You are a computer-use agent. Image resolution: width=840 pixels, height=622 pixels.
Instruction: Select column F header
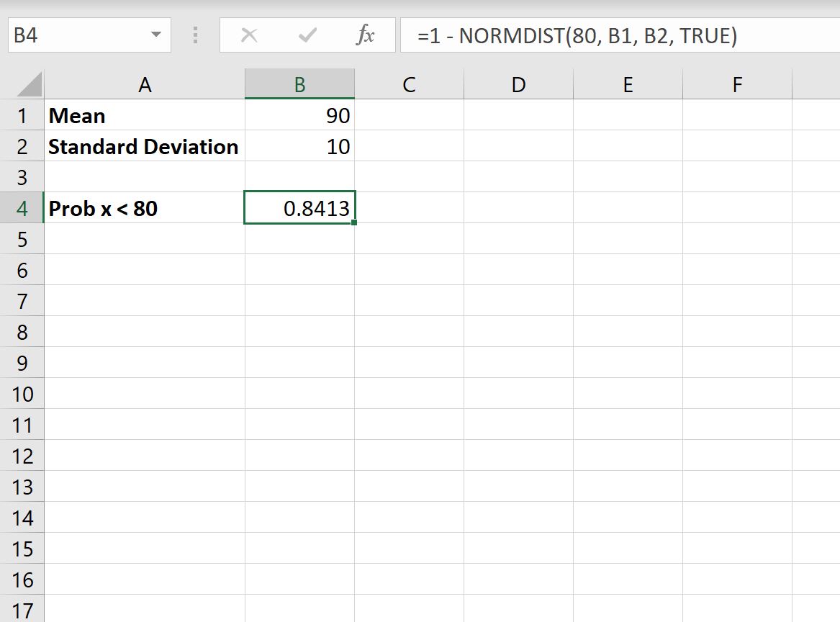click(x=736, y=84)
